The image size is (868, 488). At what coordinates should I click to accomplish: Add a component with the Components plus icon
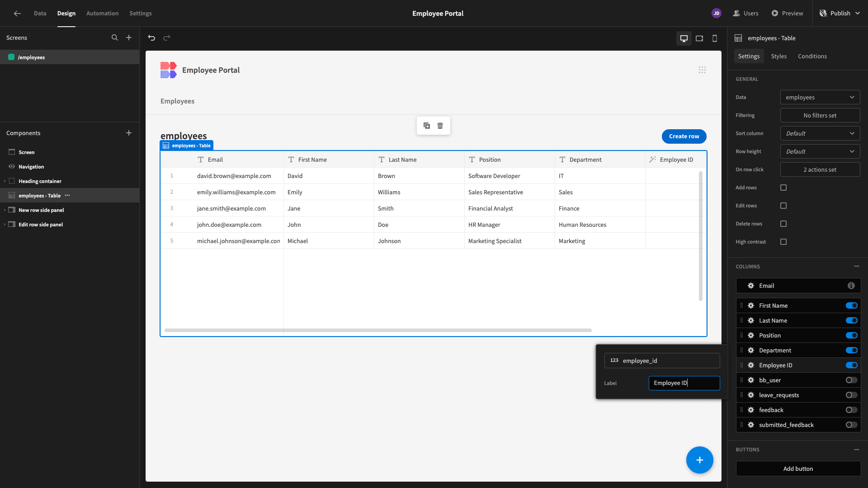[x=129, y=133]
